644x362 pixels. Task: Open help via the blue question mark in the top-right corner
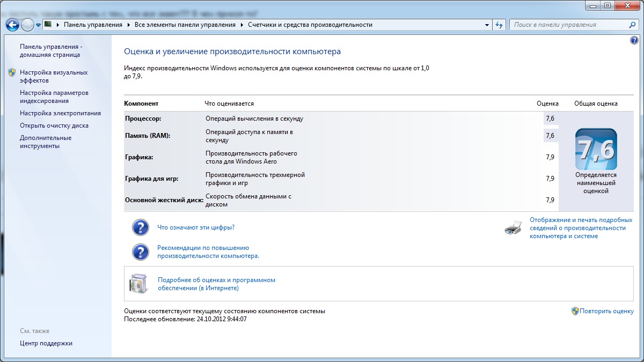point(634,41)
